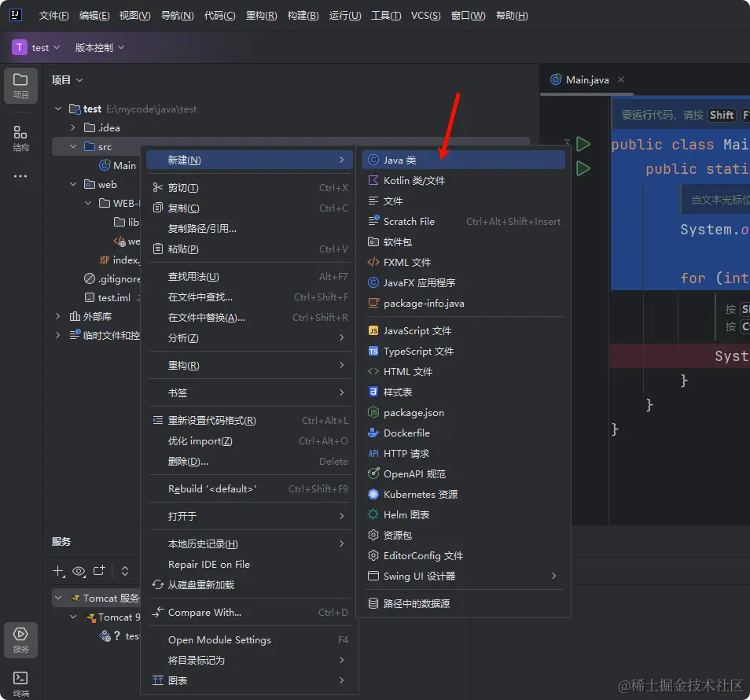Open the 构建(B) menu
This screenshot has height=700, width=750.
[x=303, y=16]
